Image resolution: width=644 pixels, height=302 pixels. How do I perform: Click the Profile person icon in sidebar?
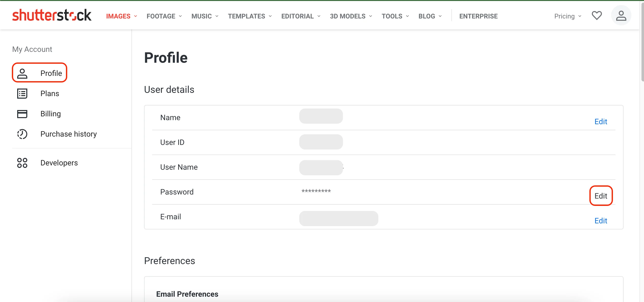[22, 73]
